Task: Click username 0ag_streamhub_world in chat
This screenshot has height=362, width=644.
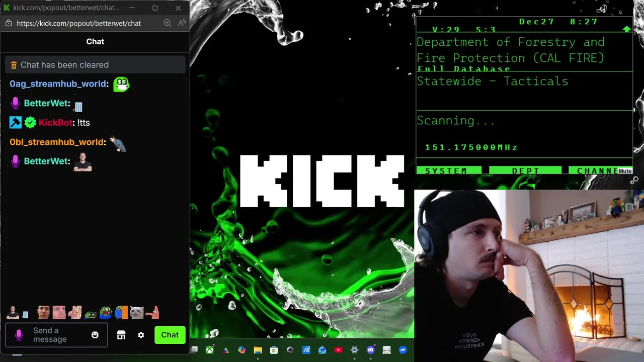Action: (58, 84)
